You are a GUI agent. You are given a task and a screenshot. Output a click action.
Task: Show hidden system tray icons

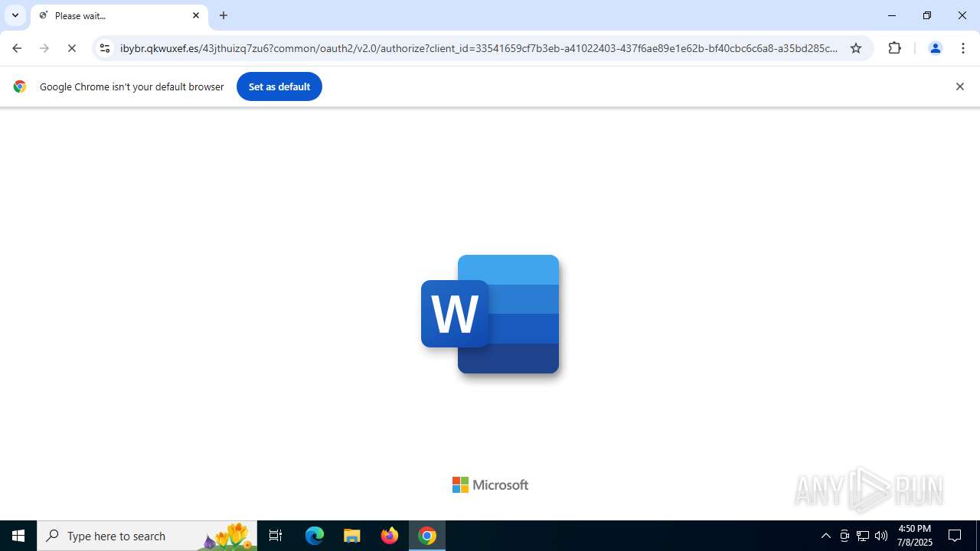coord(825,536)
